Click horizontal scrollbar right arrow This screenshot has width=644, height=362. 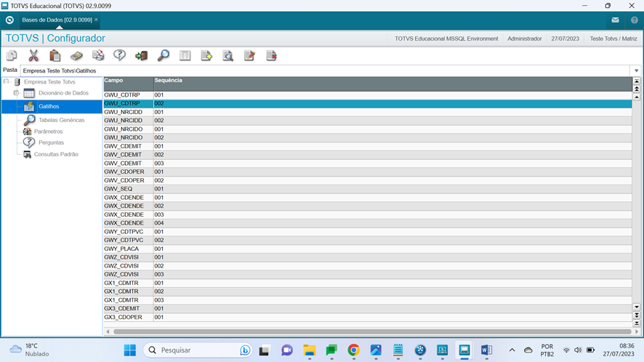(637, 331)
